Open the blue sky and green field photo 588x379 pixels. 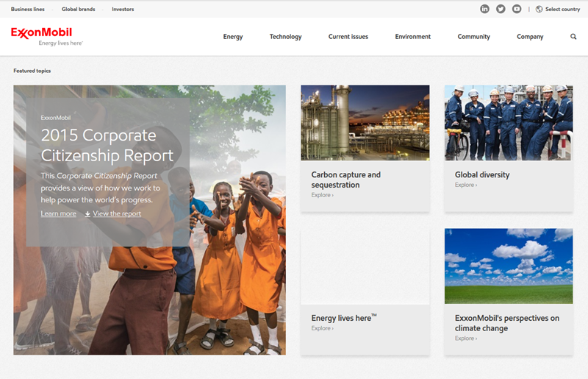click(509, 266)
